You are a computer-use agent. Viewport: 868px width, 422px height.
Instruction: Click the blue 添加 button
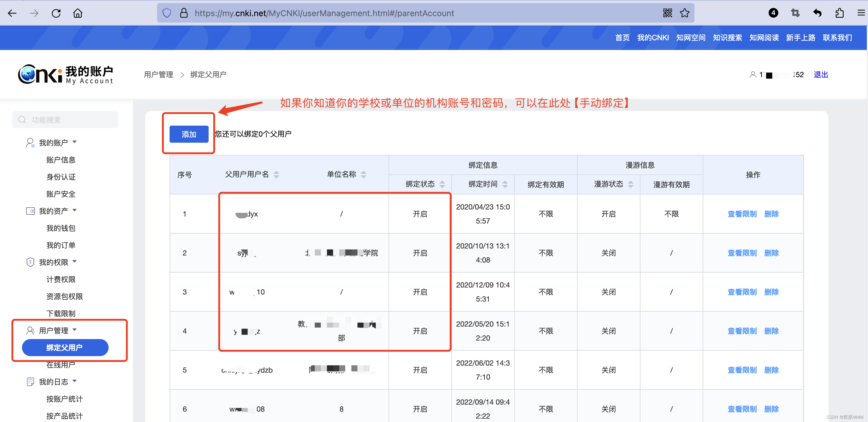point(189,134)
